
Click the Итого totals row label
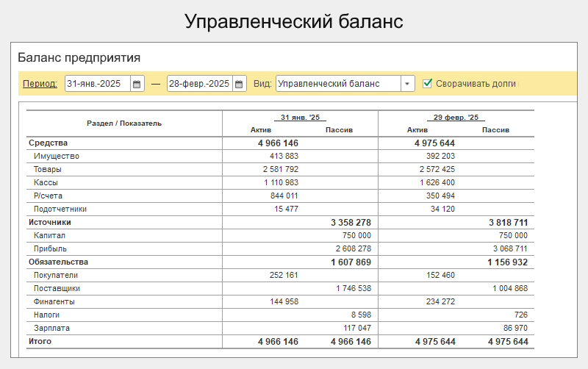(40, 341)
